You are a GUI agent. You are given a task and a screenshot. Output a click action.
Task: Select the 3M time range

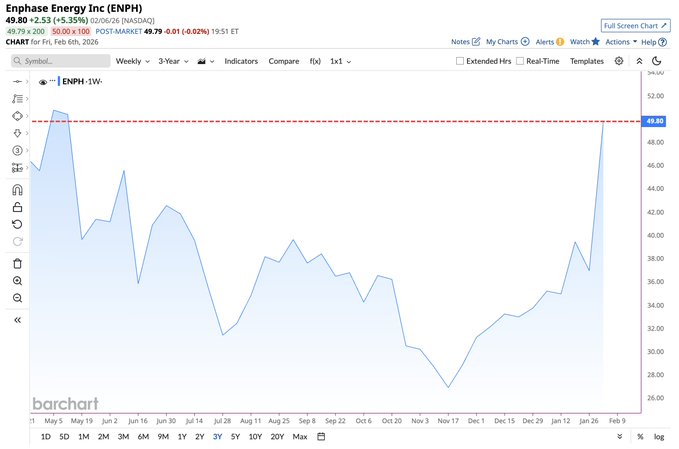click(x=123, y=436)
